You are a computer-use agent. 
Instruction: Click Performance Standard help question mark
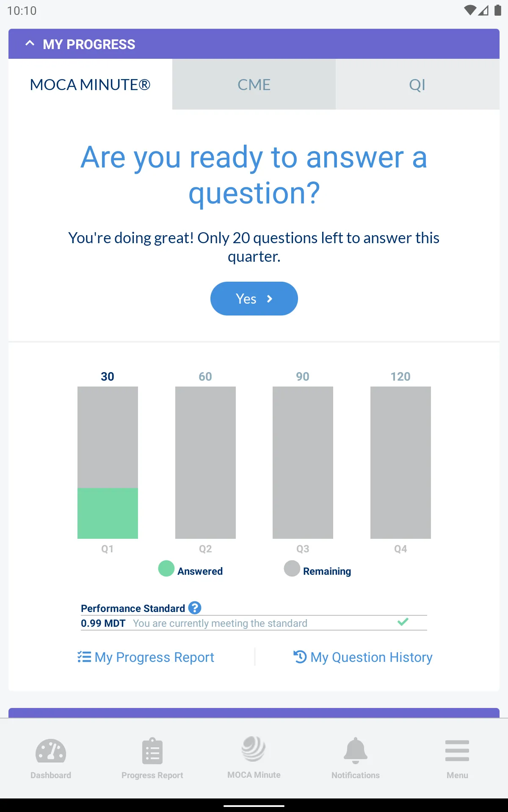(x=195, y=608)
